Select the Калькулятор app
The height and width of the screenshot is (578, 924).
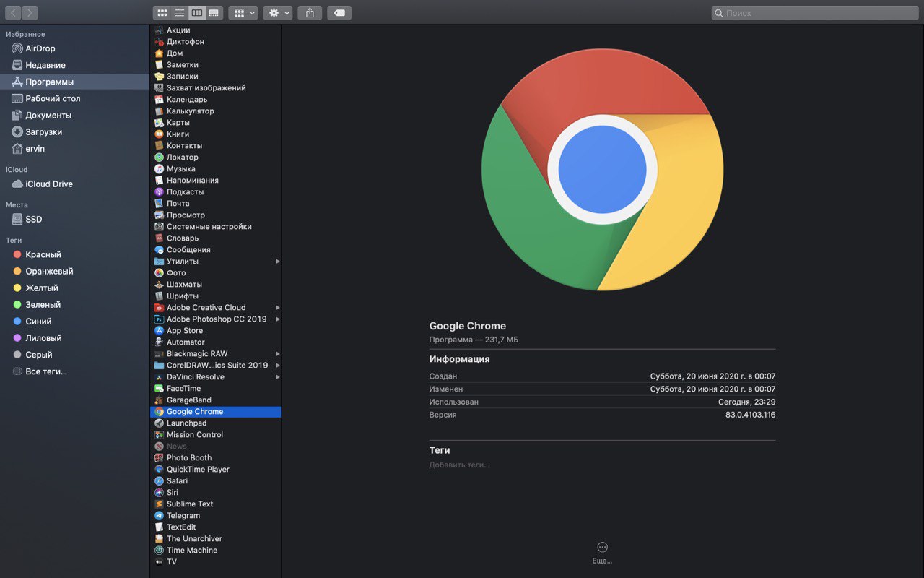click(215, 111)
